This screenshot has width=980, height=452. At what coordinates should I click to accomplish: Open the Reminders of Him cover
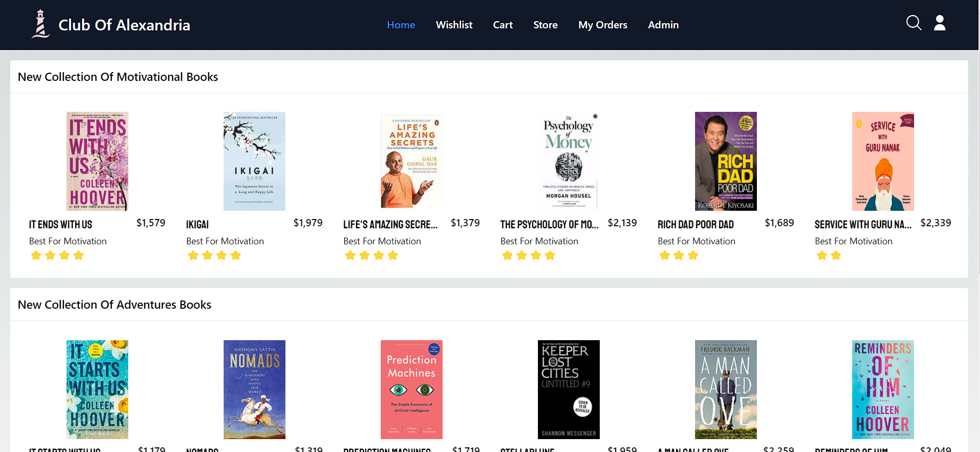point(883,390)
